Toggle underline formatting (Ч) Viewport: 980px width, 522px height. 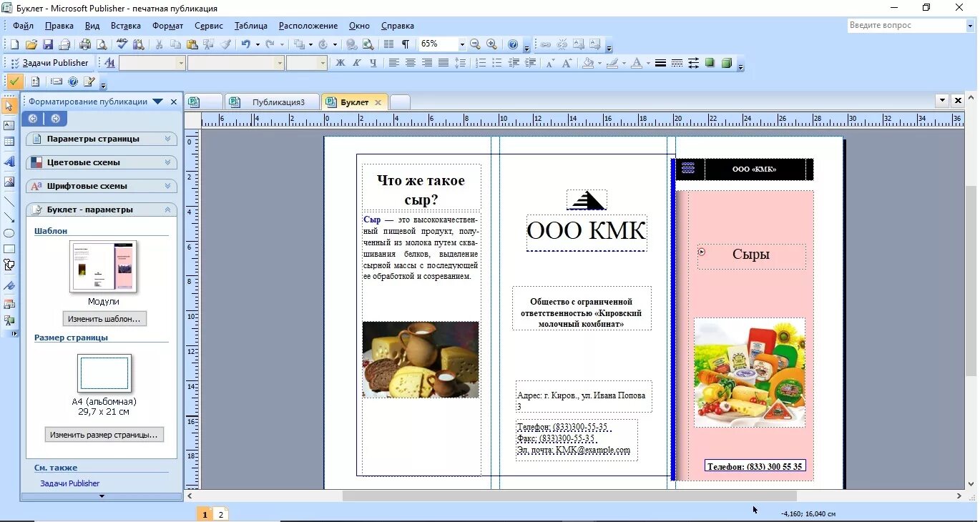point(373,63)
